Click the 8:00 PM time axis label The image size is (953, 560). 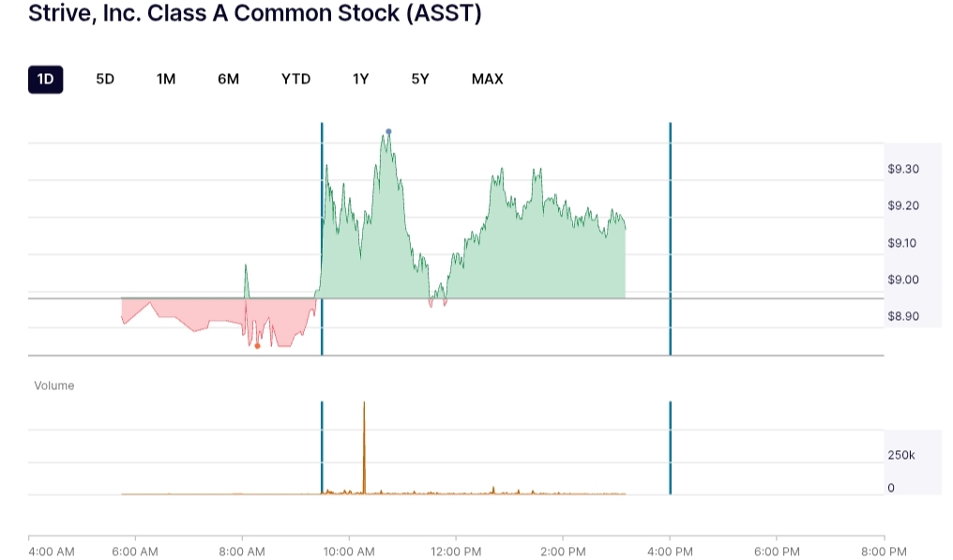coord(884,552)
